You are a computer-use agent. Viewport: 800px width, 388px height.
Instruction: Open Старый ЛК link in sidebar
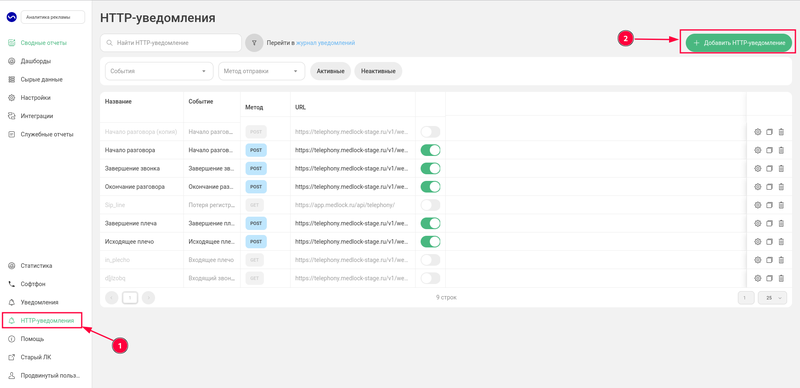(x=36, y=357)
